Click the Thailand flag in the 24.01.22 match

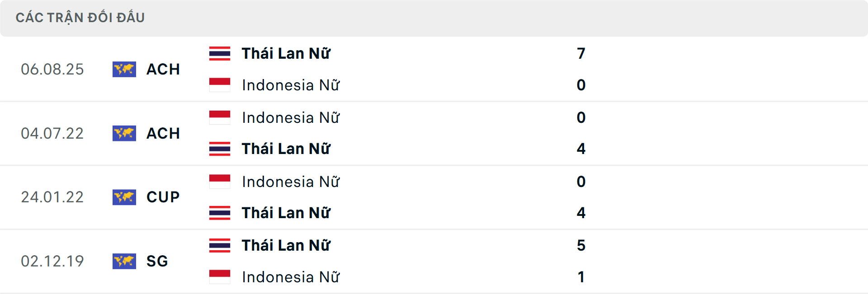tap(220, 212)
